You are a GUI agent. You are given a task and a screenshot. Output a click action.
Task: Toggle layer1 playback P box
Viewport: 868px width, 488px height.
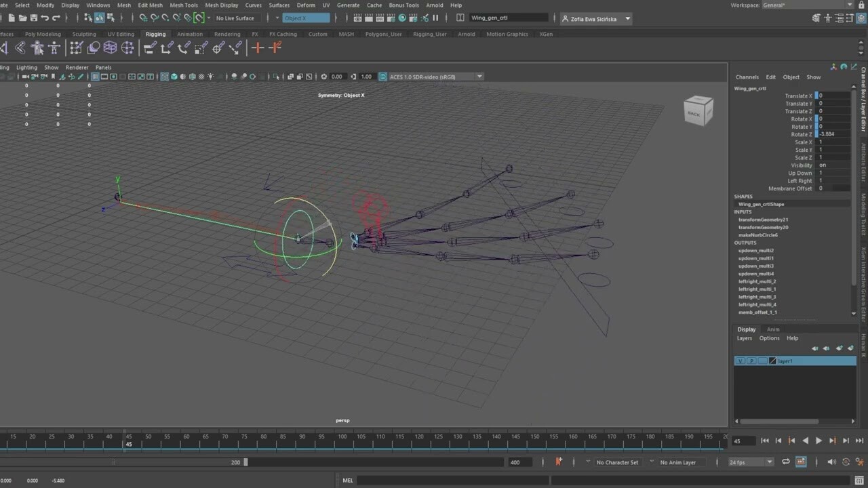pyautogui.click(x=751, y=361)
